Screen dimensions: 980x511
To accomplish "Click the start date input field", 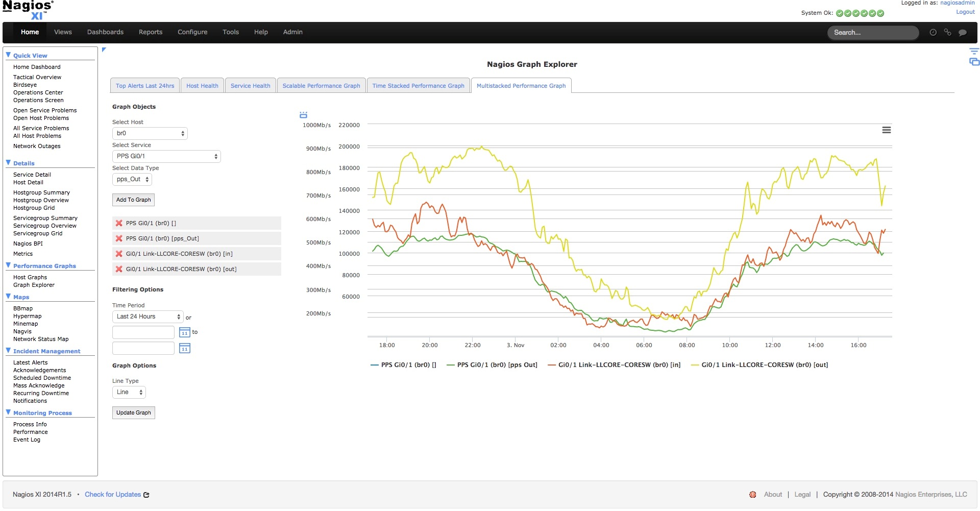I will [143, 333].
